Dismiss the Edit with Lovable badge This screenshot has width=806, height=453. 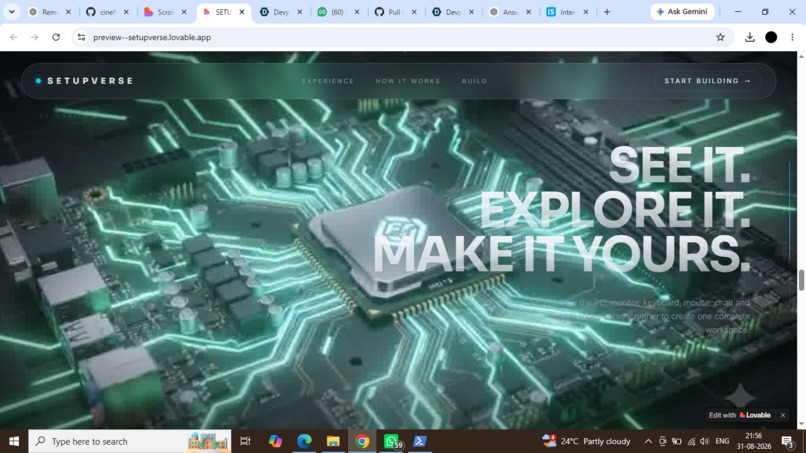click(x=782, y=415)
